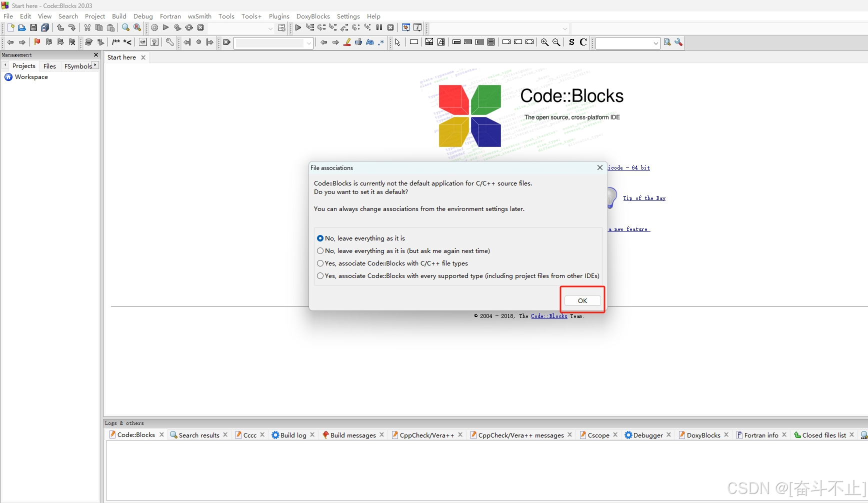
Task: Build and run icon
Action: click(x=177, y=28)
